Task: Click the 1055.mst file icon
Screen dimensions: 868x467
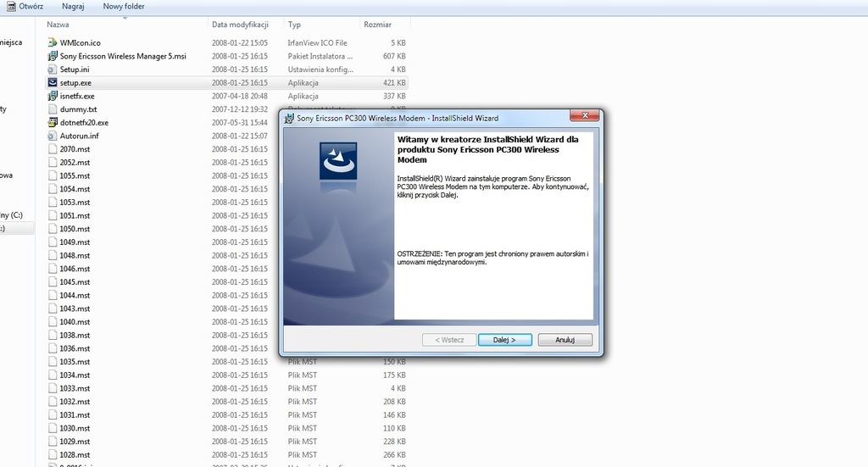Action: point(52,175)
